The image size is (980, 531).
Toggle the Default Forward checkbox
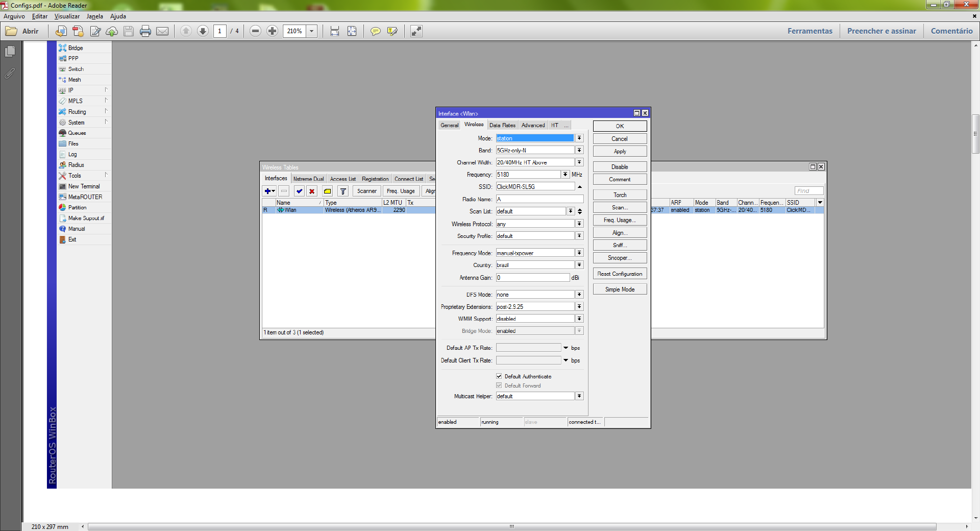pos(499,385)
